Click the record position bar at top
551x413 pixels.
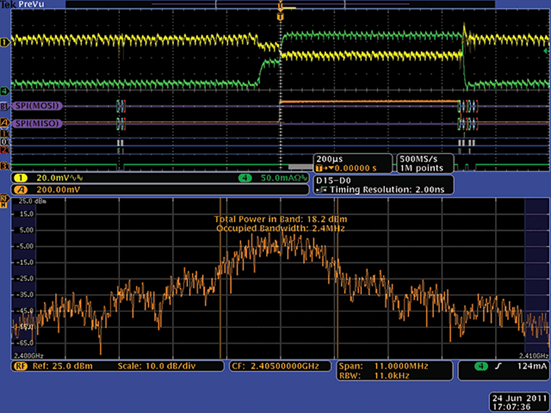coord(280,4)
